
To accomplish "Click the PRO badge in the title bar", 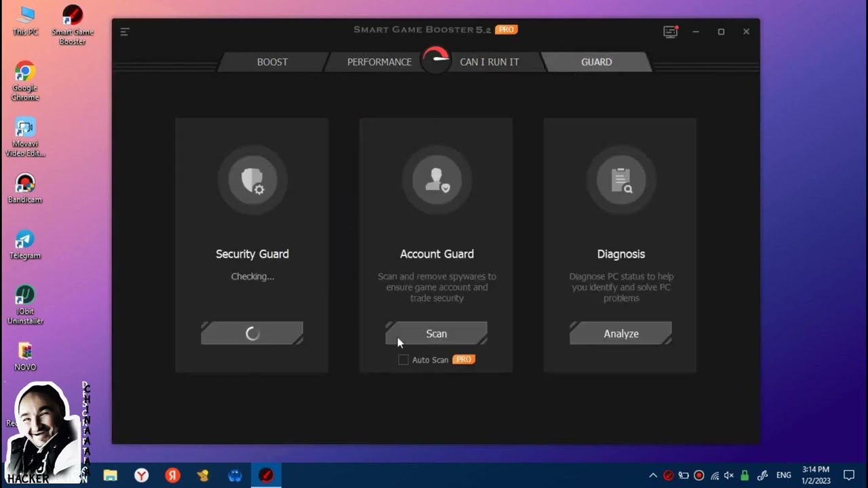I will (507, 29).
